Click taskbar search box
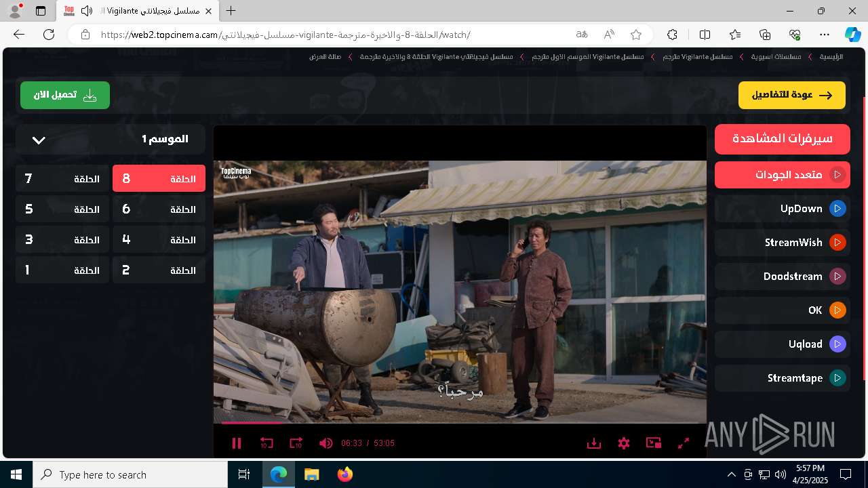 pos(130,474)
